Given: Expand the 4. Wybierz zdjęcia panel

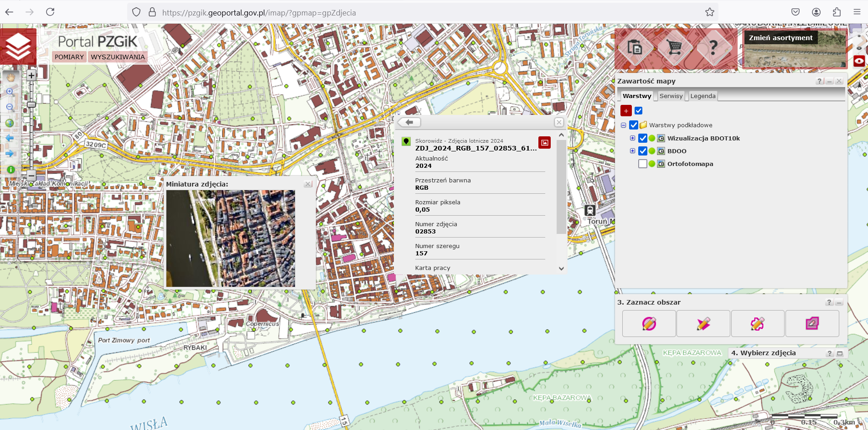Looking at the screenshot, I should click(x=840, y=353).
